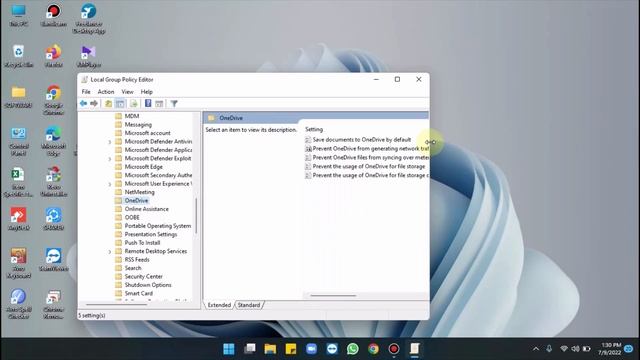Select 'Prevent OneDrive files from syncing over metered' setting
Image resolution: width=640 pixels, height=360 pixels.
tap(367, 158)
